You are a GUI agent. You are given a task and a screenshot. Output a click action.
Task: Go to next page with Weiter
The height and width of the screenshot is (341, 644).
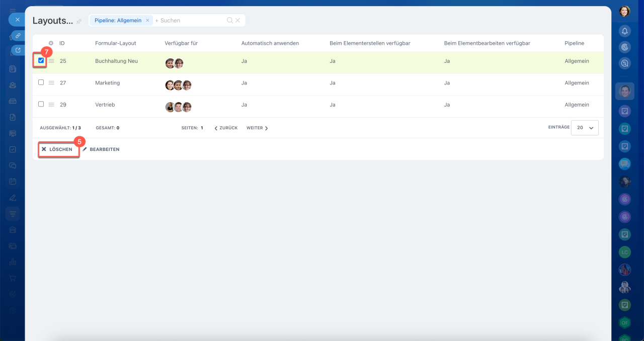click(x=257, y=128)
